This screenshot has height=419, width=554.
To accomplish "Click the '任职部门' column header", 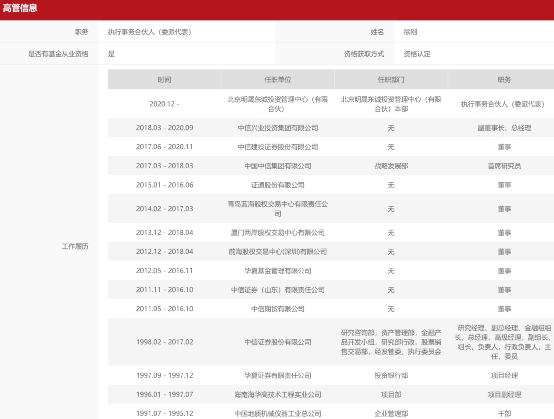I will (x=391, y=79).
